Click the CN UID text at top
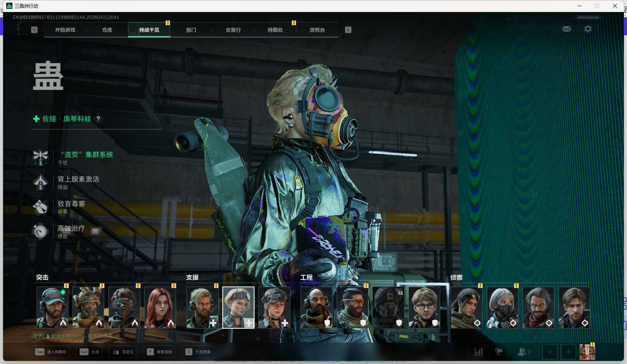Image resolution: width=627 pixels, height=364 pixels. (66, 17)
